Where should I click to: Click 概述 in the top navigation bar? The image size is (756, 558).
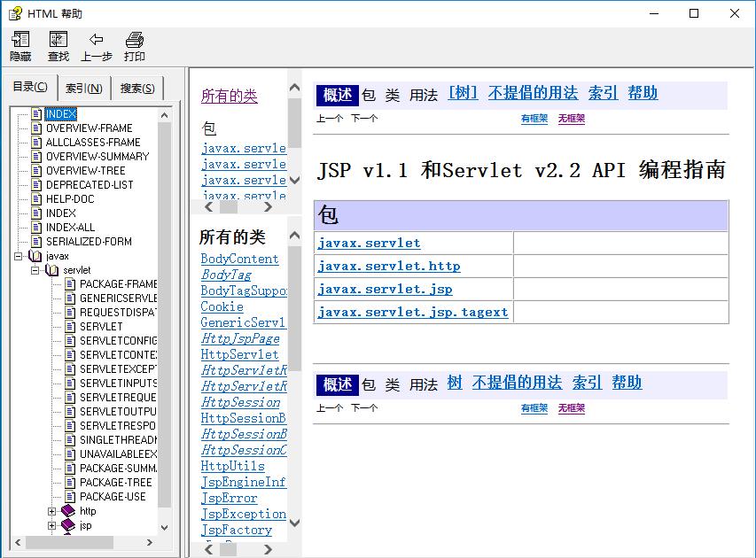(x=338, y=95)
